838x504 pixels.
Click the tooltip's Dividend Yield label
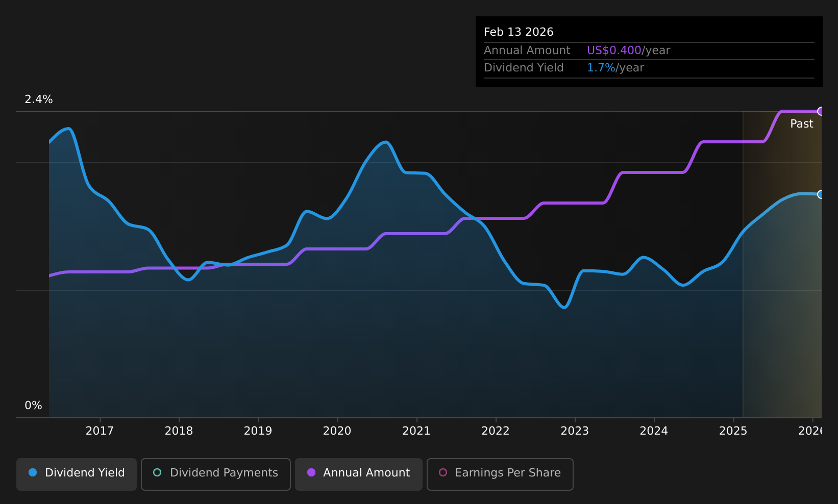pyautogui.click(x=524, y=68)
